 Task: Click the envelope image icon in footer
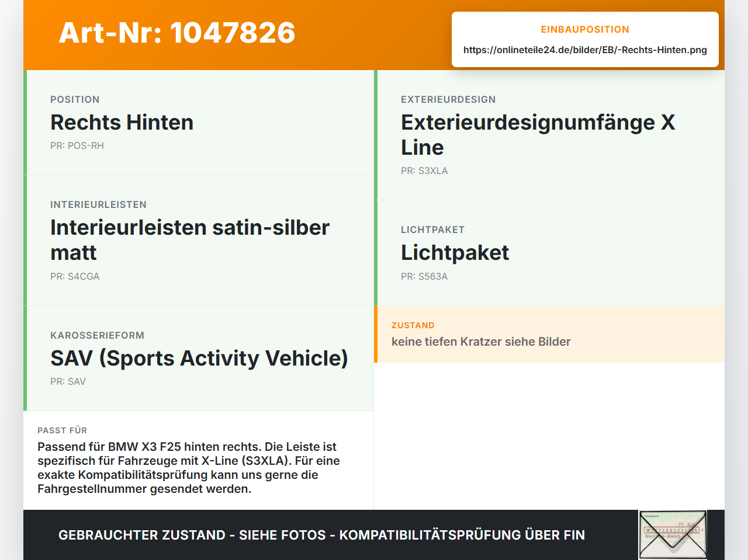673,535
